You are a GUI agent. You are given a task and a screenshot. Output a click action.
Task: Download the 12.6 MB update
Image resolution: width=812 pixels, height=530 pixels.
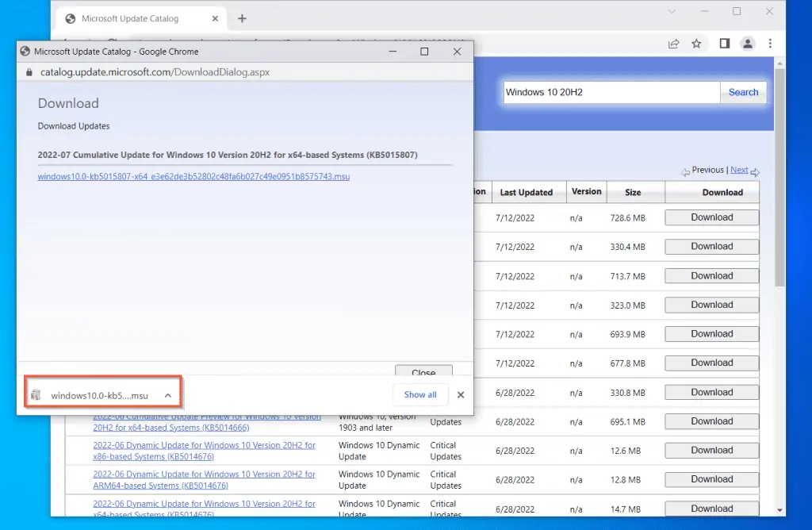(711, 450)
